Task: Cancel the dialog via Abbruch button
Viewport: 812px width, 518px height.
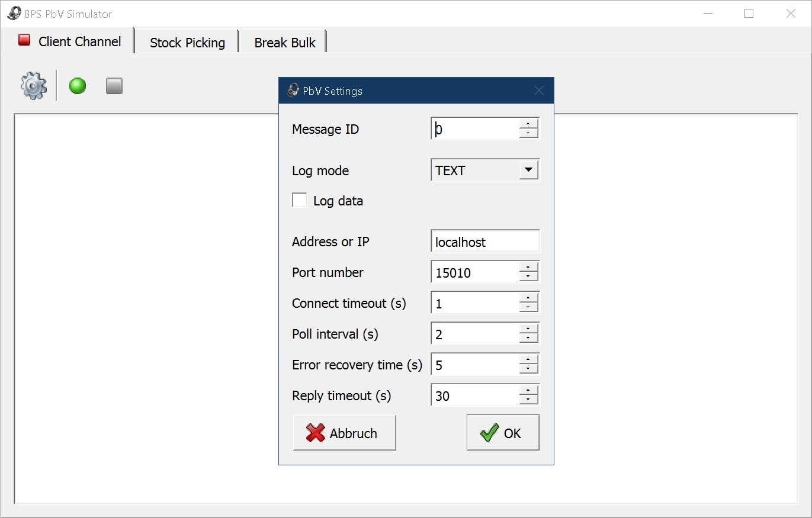Action: 344,433
